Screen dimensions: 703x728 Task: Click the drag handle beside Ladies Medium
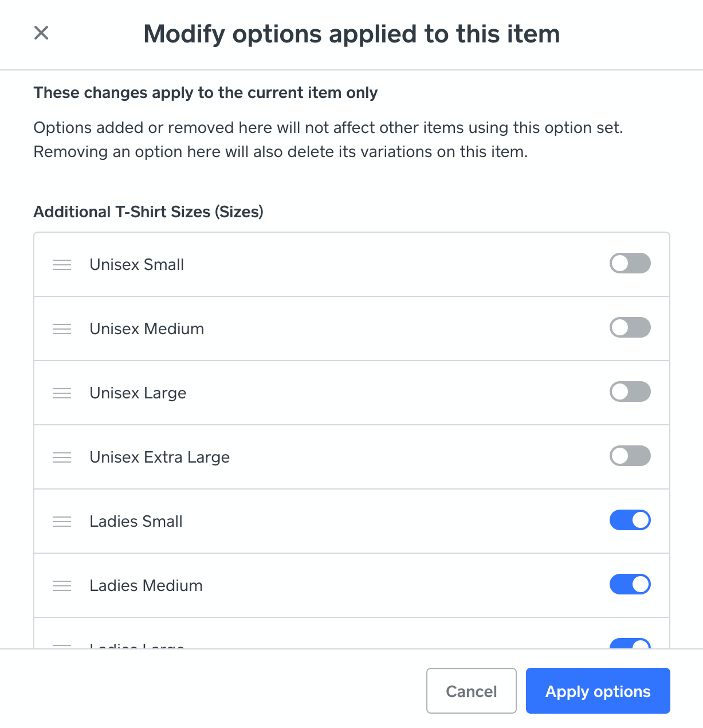pyautogui.click(x=62, y=586)
